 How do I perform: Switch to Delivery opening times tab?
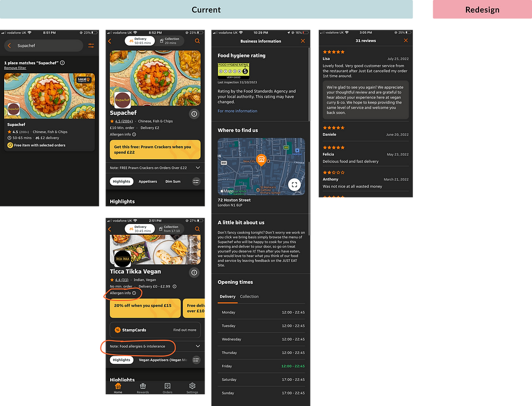(228, 297)
